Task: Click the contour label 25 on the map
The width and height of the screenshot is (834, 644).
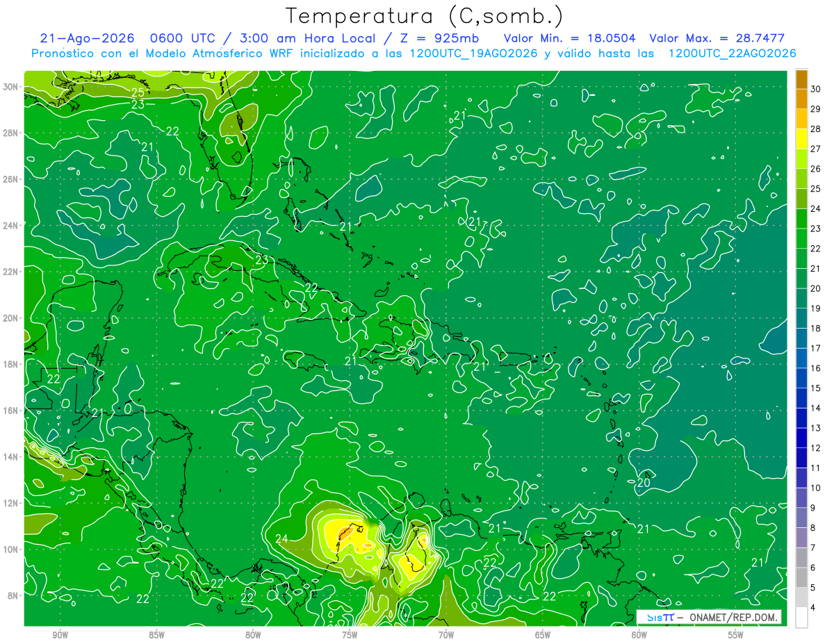Action: 138,92
